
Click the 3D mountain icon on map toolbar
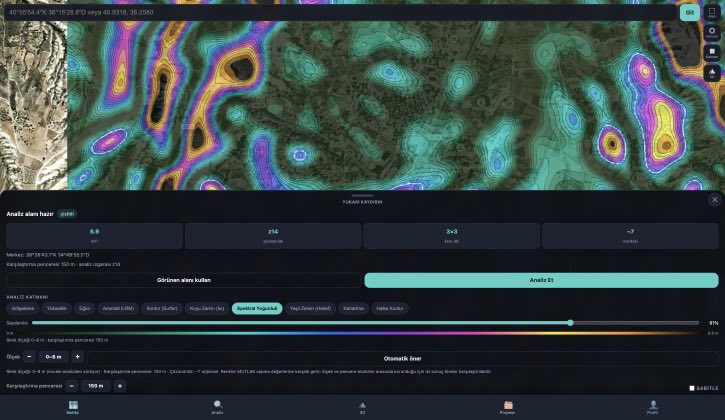712,73
